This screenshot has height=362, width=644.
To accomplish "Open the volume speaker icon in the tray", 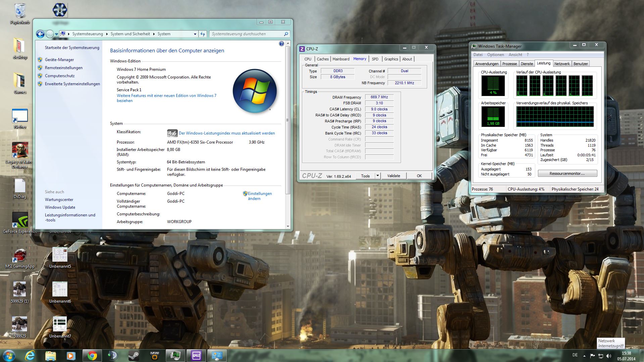I will (609, 356).
